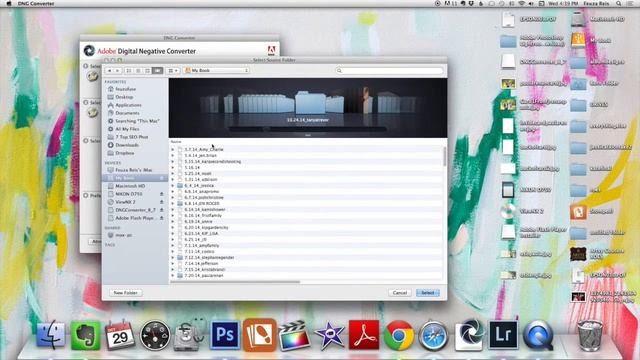
Task: Click the highlighted Cover Flow folder thumbnail
Action: [310, 103]
